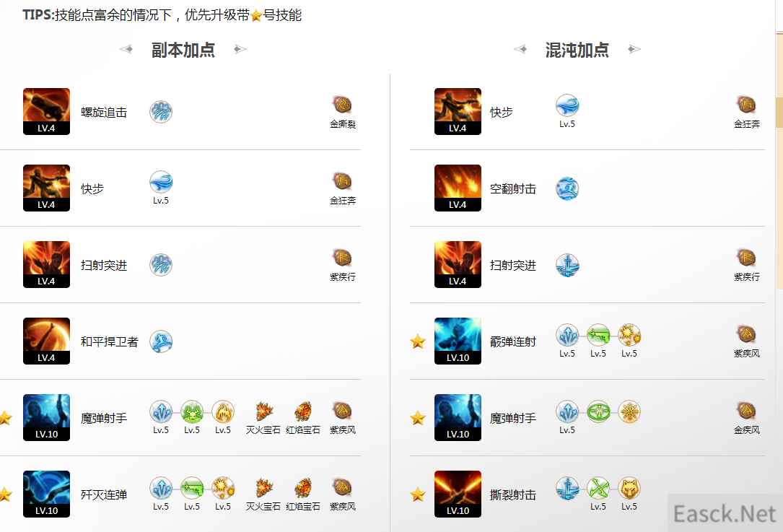783x532 pixels.
Task: Click the 空翻射击 skill thumbnail
Action: coord(458,188)
